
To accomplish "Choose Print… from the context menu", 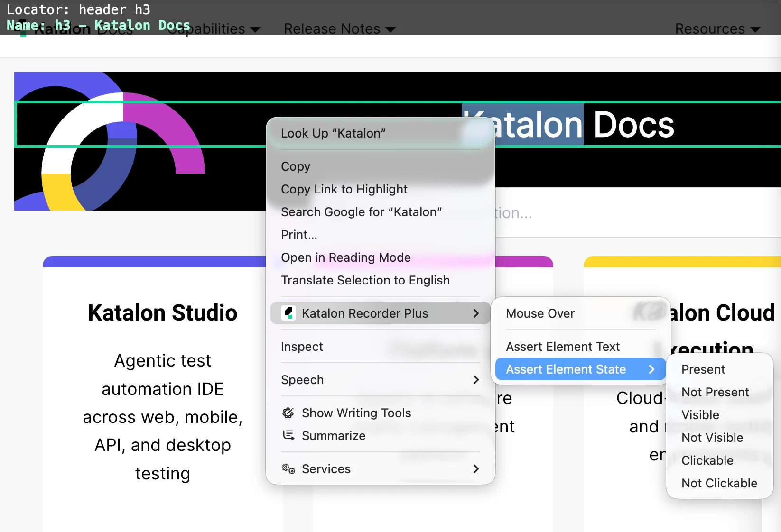I will pos(381,235).
